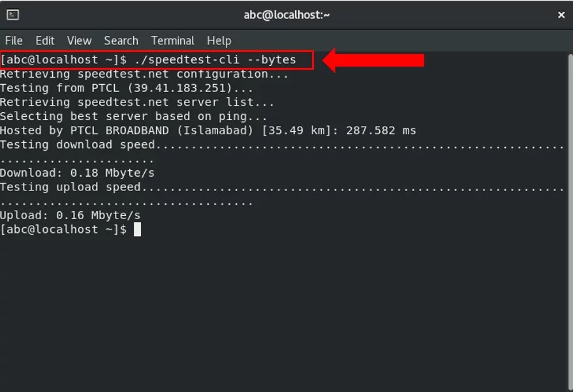The height and width of the screenshot is (392, 573).
Task: Click the window title abc@localhost:~
Action: click(286, 15)
